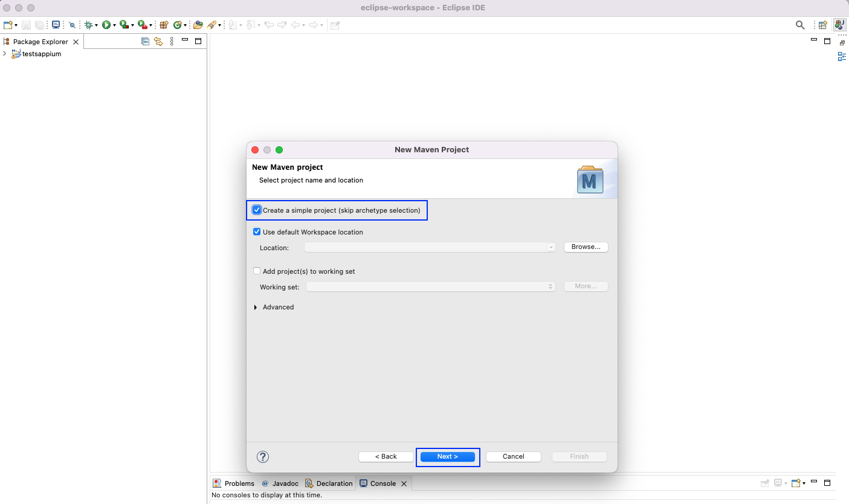This screenshot has height=504, width=849.
Task: Click the Last Edit Location icon
Action: click(x=269, y=25)
